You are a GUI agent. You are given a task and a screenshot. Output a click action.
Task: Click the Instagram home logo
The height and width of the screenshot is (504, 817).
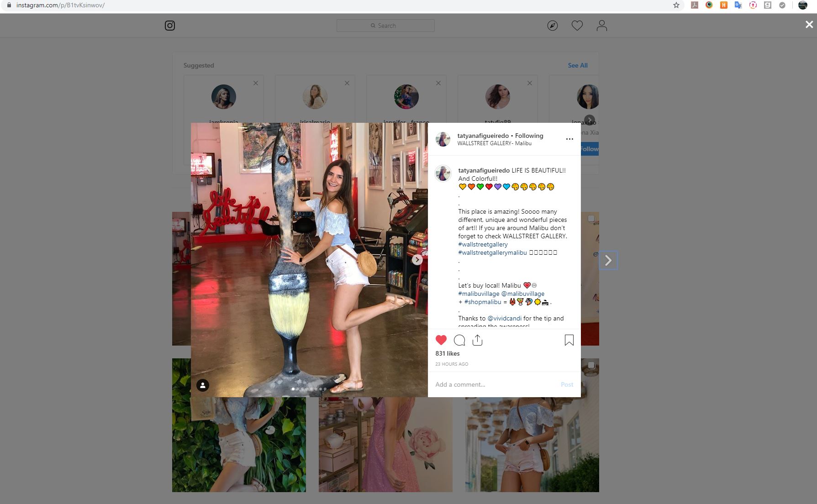point(170,26)
